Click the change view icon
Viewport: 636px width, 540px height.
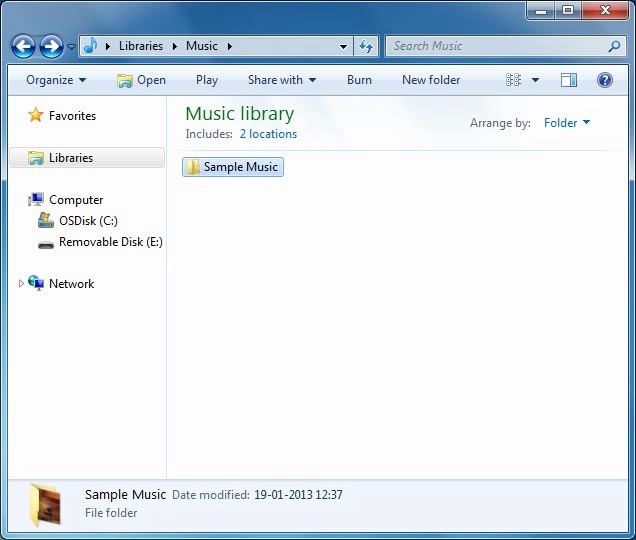pyautogui.click(x=514, y=80)
